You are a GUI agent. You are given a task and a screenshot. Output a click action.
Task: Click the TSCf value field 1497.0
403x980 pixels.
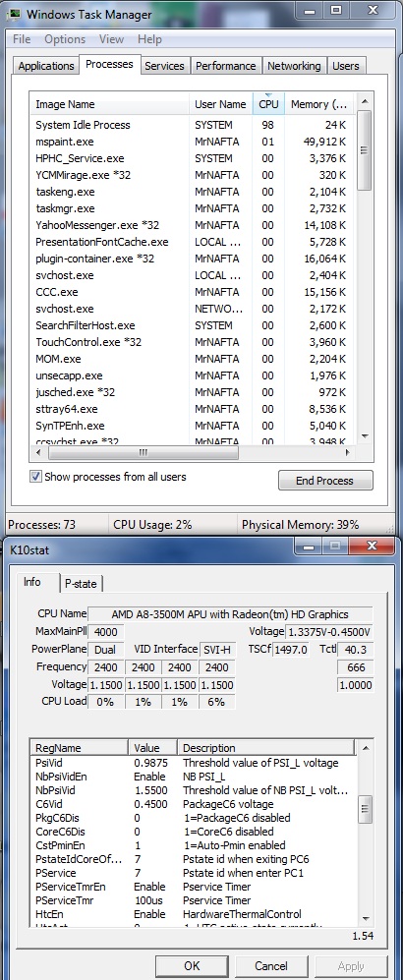[292, 650]
